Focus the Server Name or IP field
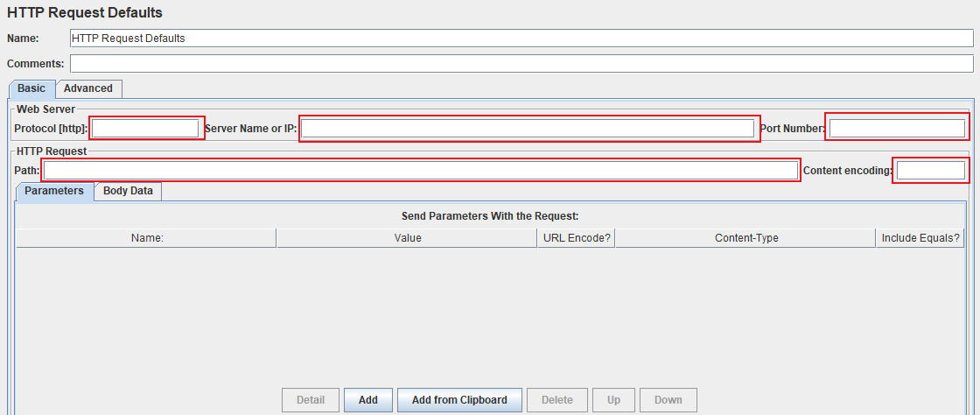Viewport: 980px width, 415px height. 528,129
